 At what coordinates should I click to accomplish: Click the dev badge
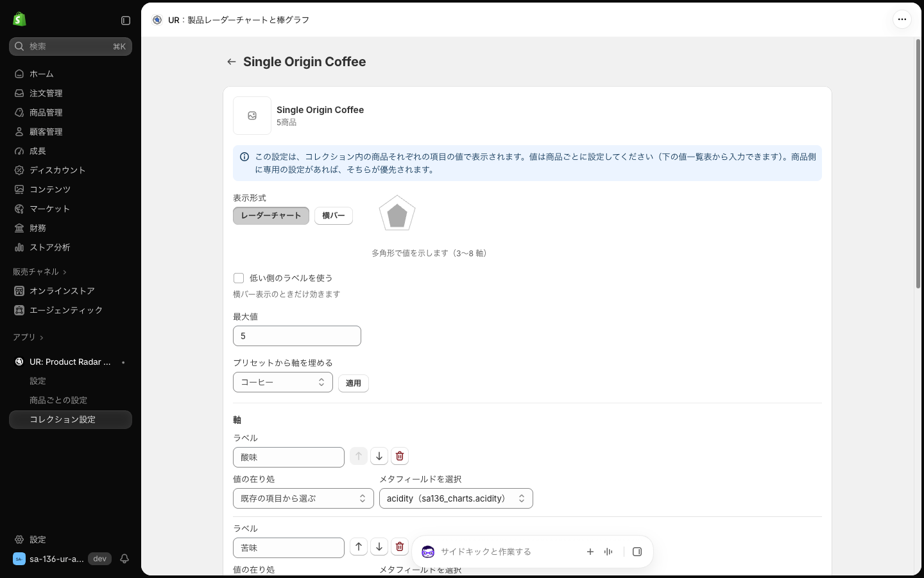coord(99,559)
